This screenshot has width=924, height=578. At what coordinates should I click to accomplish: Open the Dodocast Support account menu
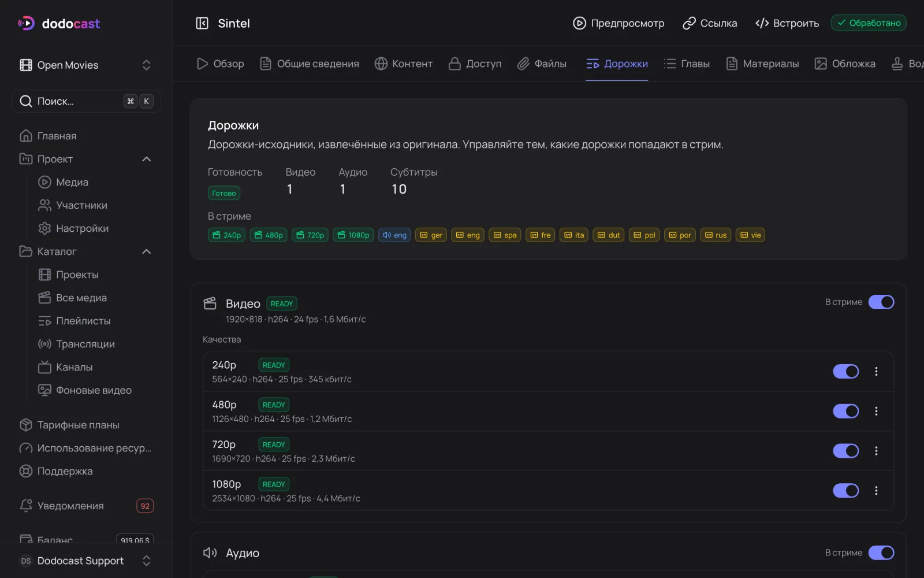click(x=86, y=561)
